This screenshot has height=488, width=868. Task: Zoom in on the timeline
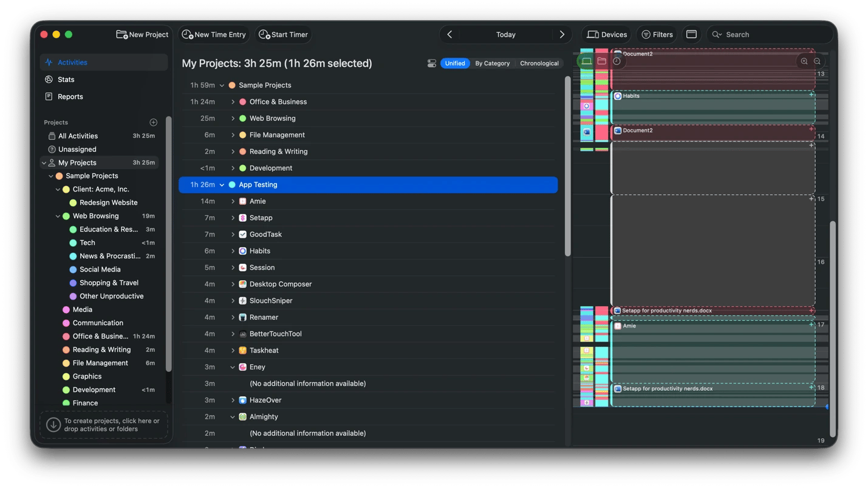tap(804, 61)
